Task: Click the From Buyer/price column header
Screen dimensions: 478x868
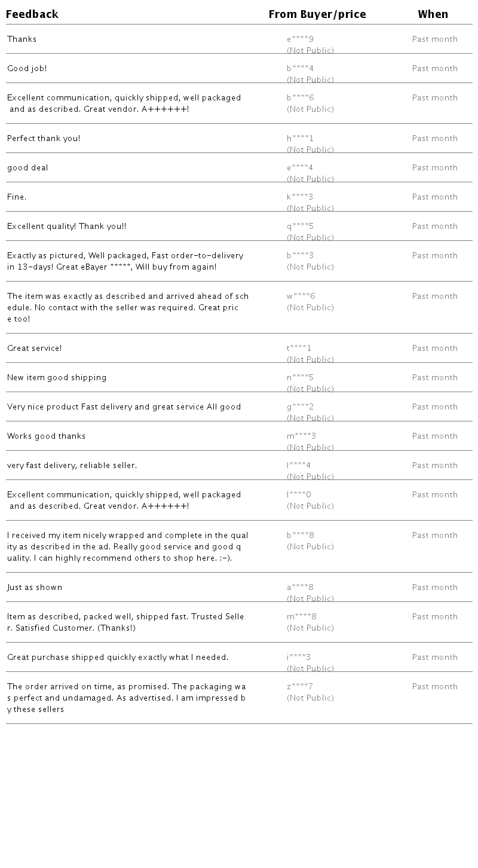Action: point(317,14)
